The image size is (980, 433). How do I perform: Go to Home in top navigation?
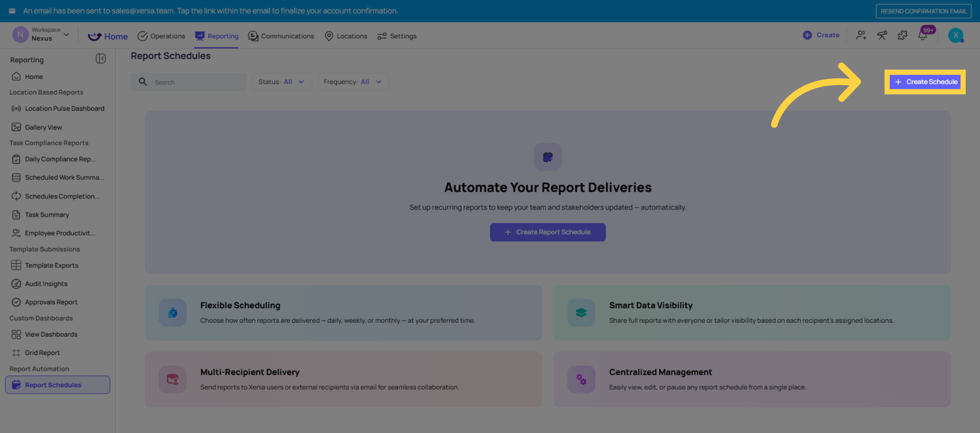(108, 36)
